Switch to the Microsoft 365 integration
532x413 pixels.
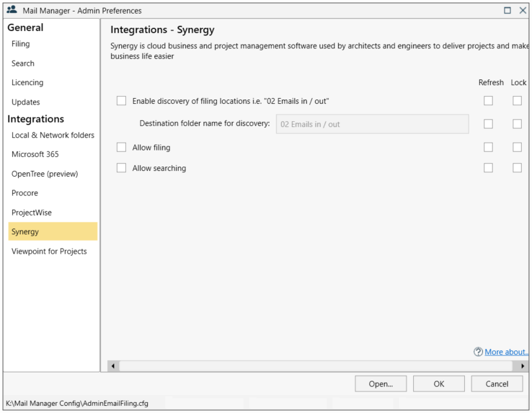39,154
